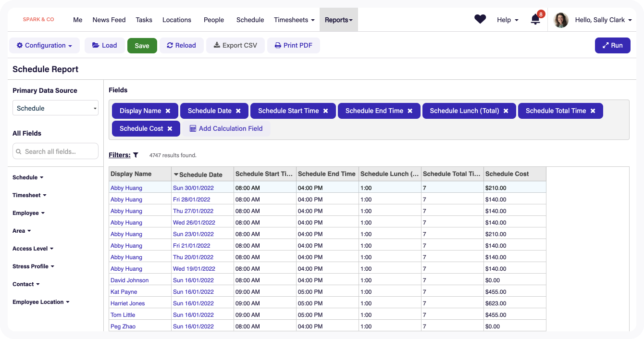Remove the Schedule End Time field tag

click(410, 111)
